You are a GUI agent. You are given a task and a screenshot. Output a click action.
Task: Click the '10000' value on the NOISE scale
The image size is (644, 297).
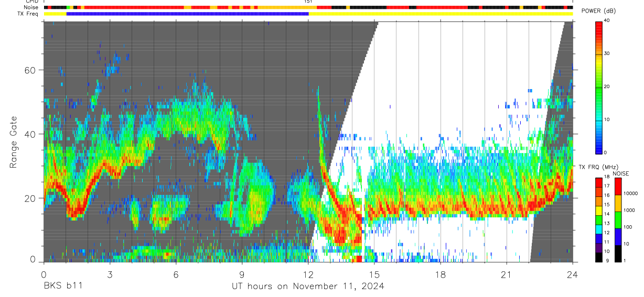[631, 193]
